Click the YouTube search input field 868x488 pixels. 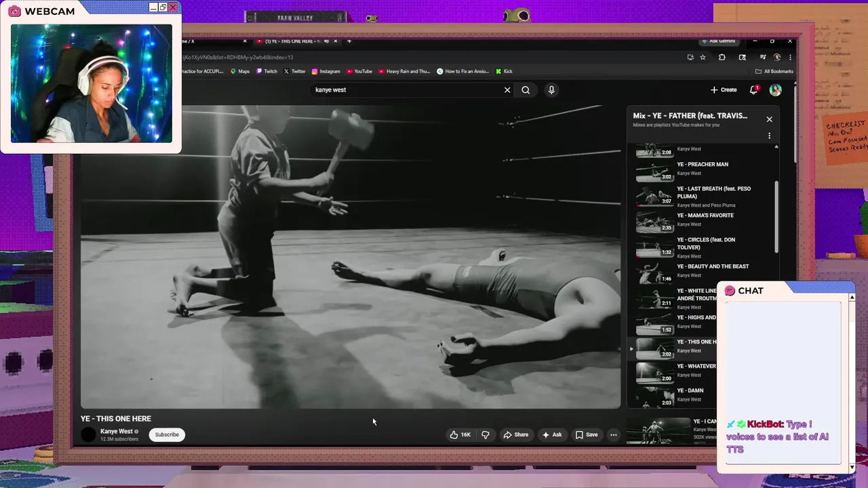407,89
